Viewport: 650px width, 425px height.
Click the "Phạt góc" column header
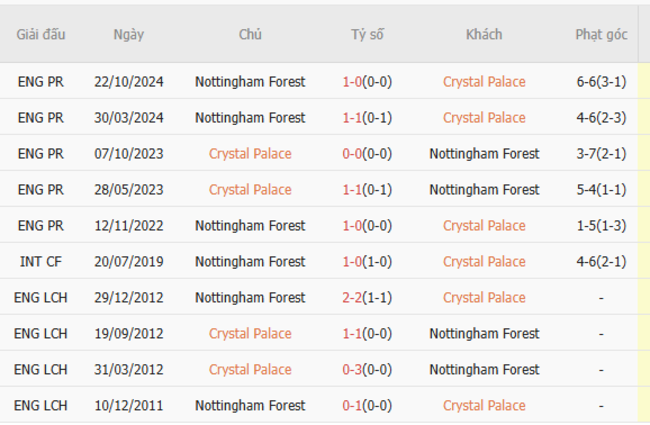point(601,34)
